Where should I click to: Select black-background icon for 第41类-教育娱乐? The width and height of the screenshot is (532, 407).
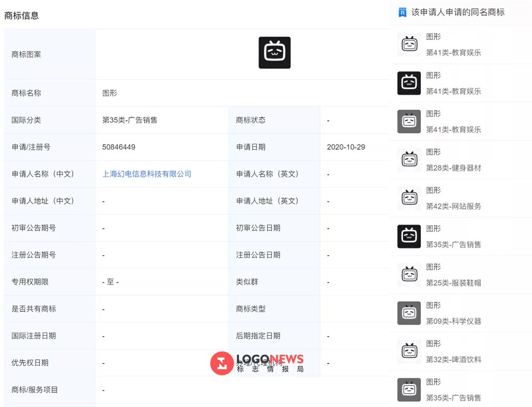[x=409, y=83]
